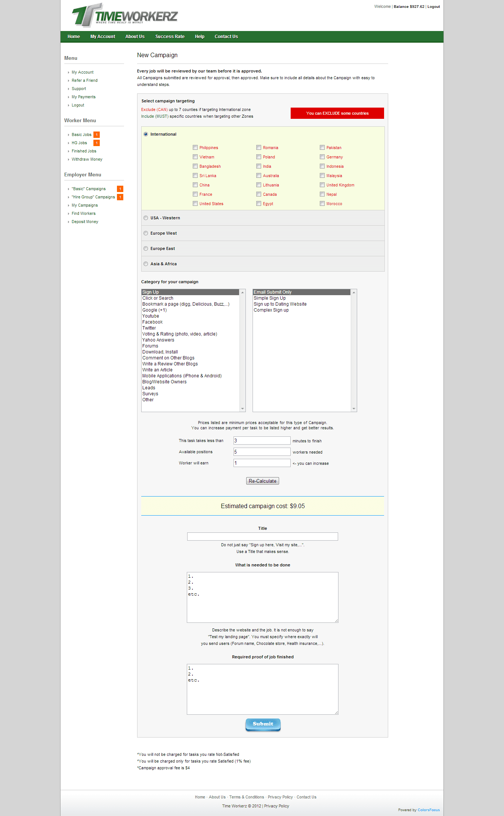Click category list scrollbar down arrow
The width and height of the screenshot is (504, 816).
pos(242,409)
